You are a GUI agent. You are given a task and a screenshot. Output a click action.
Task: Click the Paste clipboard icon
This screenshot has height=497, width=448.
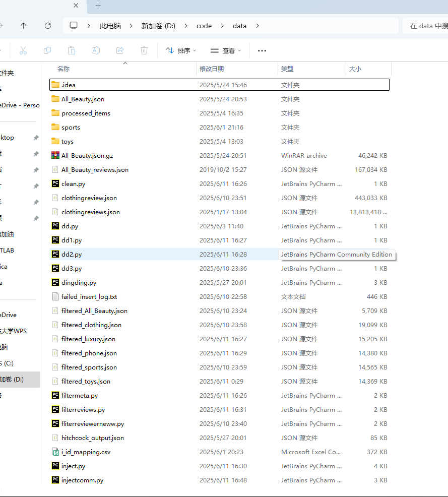pos(72,50)
